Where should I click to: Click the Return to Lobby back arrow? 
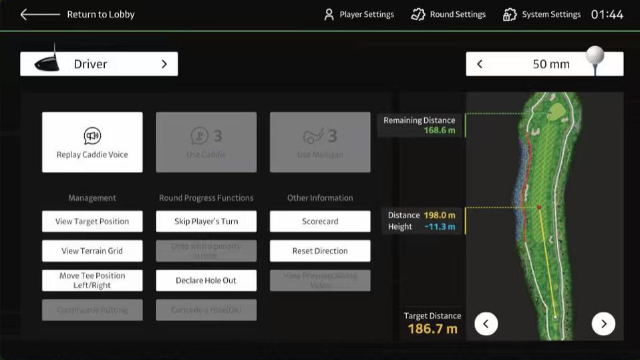(x=40, y=15)
